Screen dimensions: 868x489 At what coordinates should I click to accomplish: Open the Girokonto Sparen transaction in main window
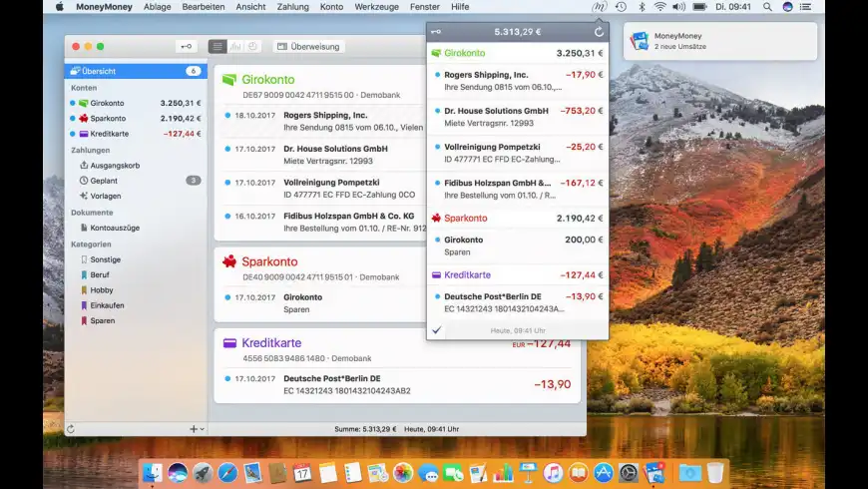[x=320, y=303]
